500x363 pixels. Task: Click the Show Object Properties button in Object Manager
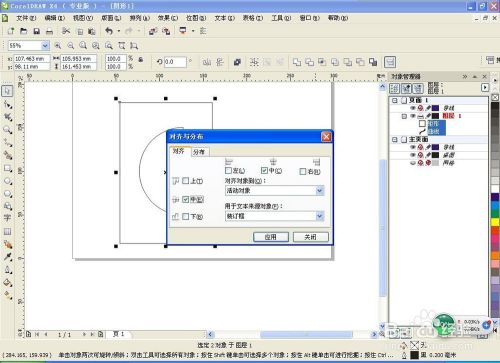click(394, 88)
